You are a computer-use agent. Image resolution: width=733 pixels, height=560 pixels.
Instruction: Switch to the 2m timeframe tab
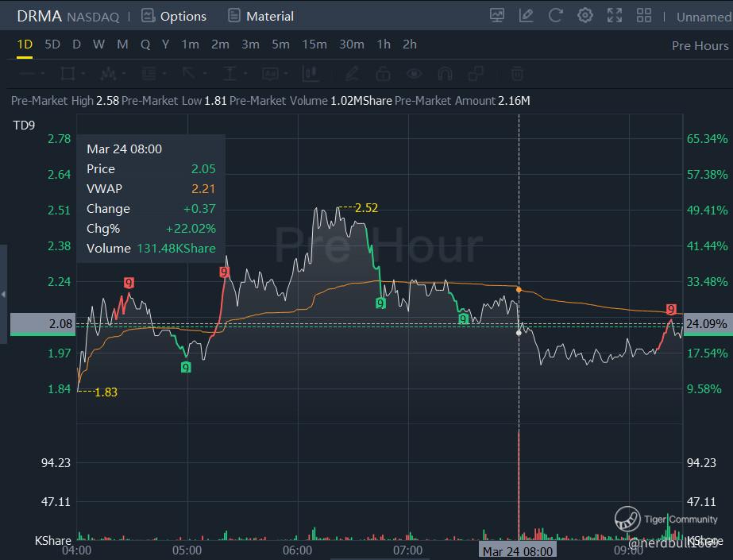[x=220, y=44]
